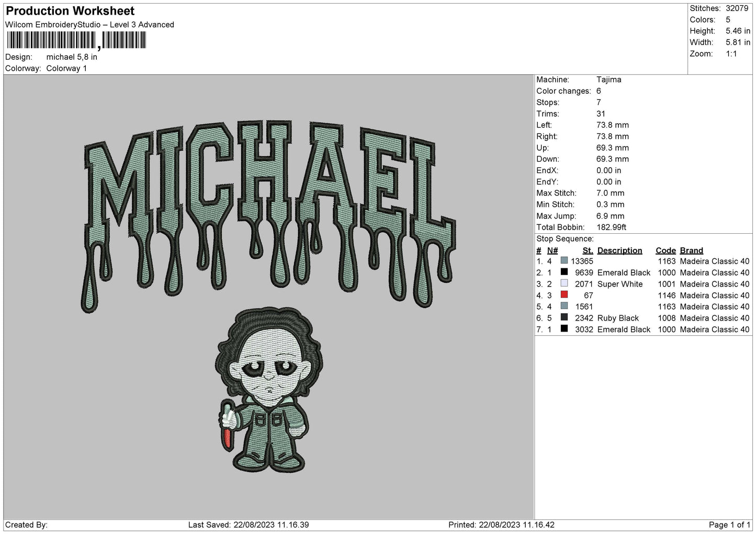Click the Left value 73.8 mm

613,125
